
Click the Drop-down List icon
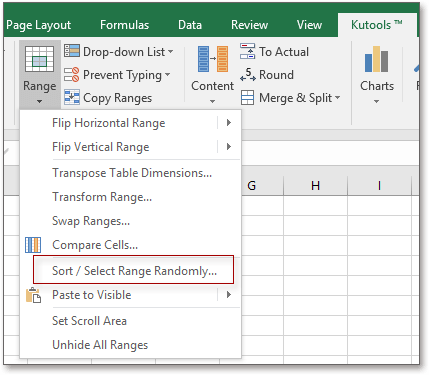(x=72, y=51)
